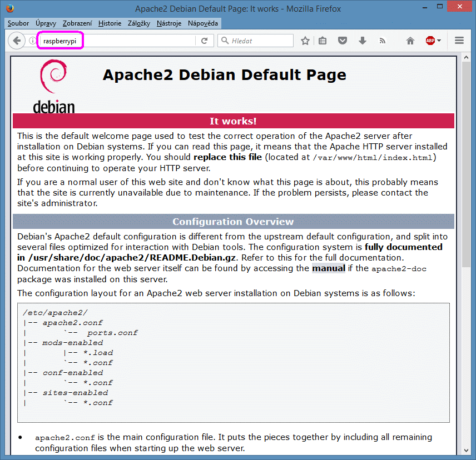Click the address bar showing raspberrypi
The height and width of the screenshot is (460, 476).
(x=118, y=41)
